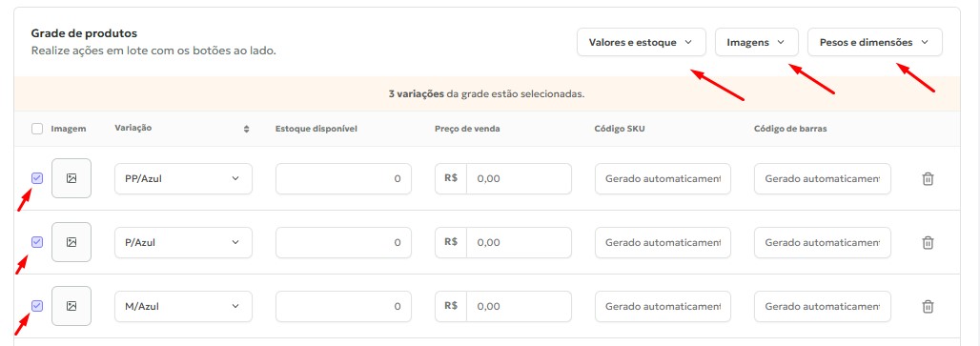
Task: Uncheck the PP/Azul row checkbox
Action: (37, 178)
